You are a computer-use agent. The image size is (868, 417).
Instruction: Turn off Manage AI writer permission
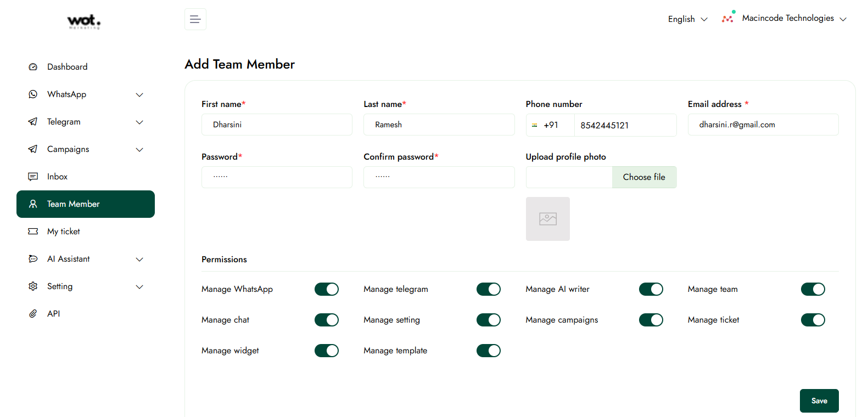(651, 289)
